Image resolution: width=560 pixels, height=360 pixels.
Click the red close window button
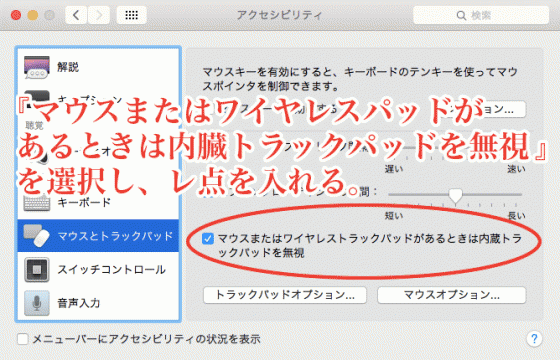(x=16, y=15)
